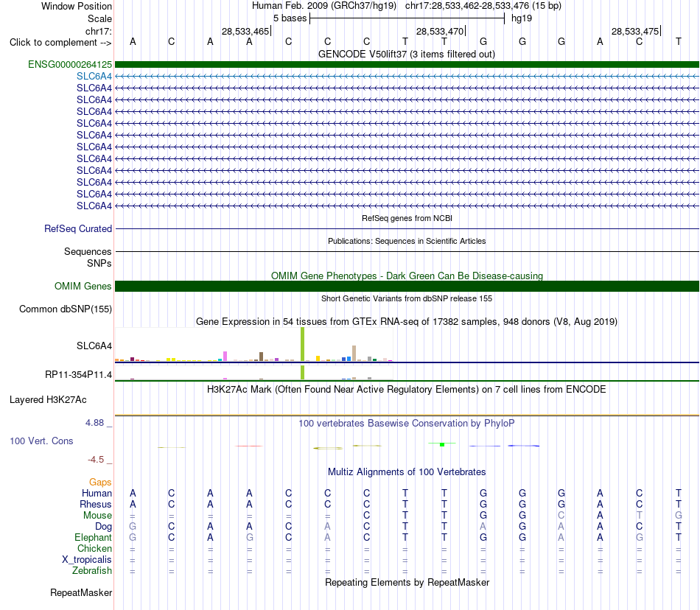Click the OMIM Genes label
700x610 pixels.
pos(83,286)
